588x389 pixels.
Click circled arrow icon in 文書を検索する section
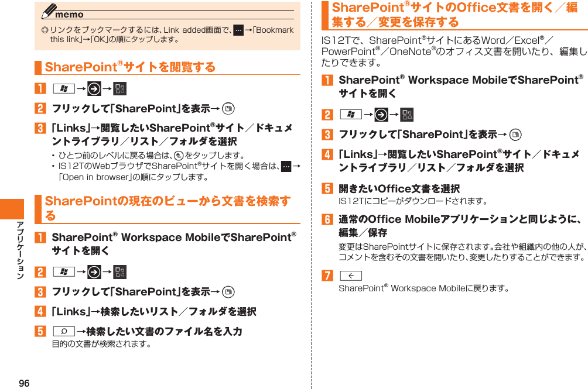(94, 272)
